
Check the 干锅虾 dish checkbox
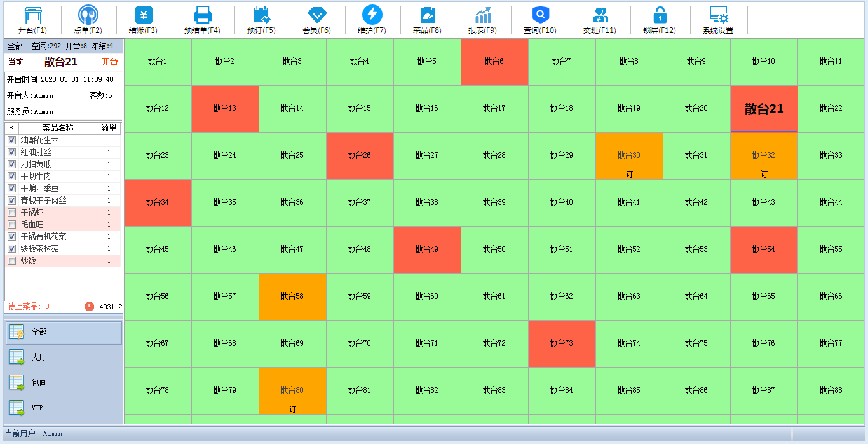11,212
